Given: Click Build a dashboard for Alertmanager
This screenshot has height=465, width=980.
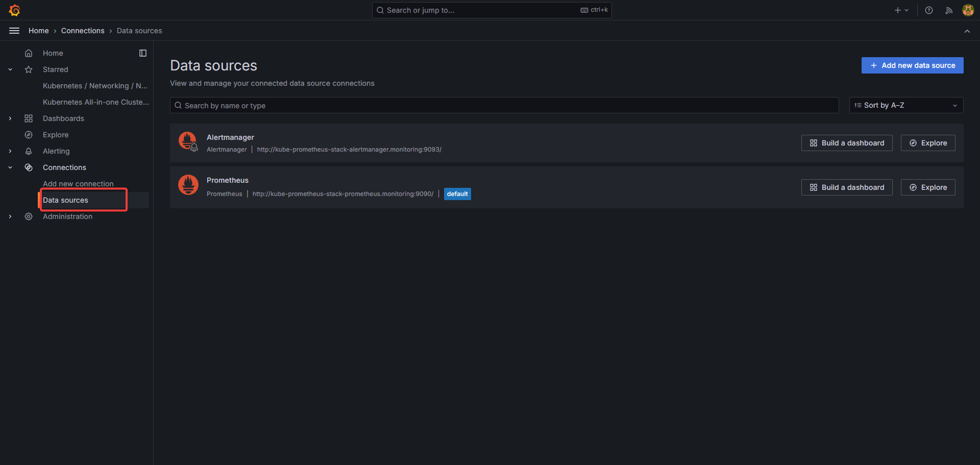Looking at the screenshot, I should tap(846, 143).
